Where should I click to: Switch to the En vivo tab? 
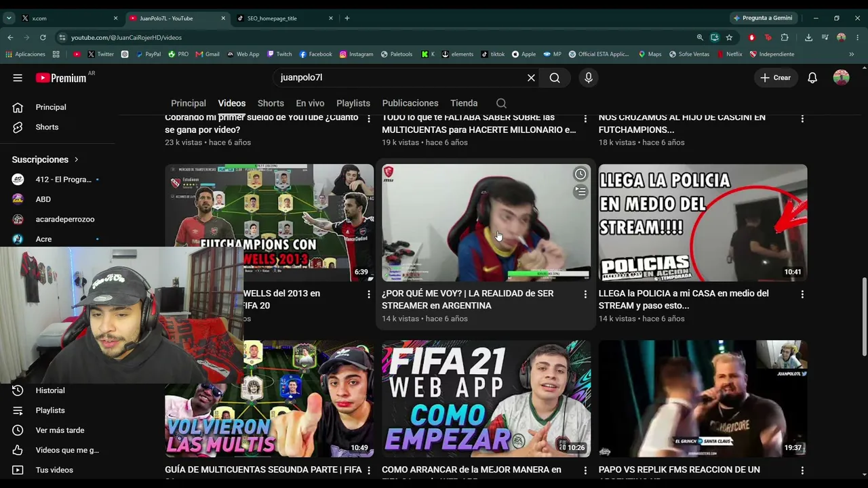click(310, 103)
